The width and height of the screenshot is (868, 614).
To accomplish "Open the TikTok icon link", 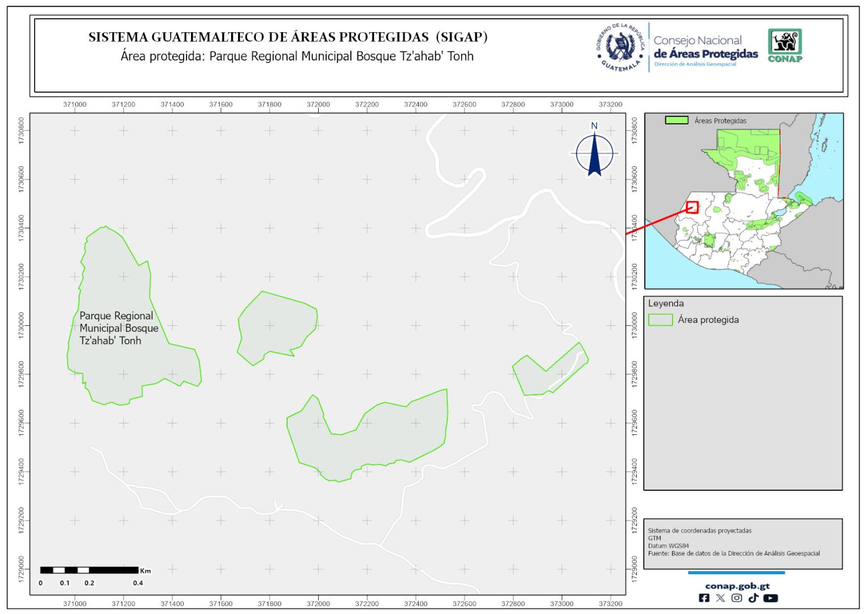I will pyautogui.click(x=753, y=598).
